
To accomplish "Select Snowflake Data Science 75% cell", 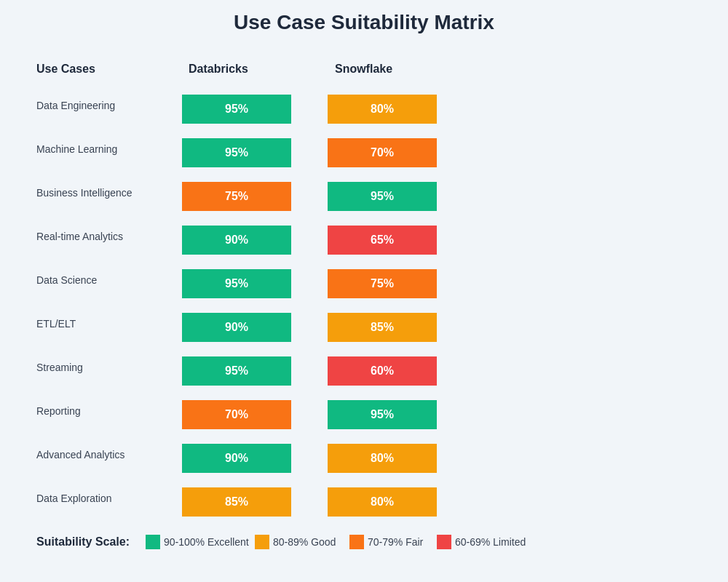I will click(x=382, y=284).
